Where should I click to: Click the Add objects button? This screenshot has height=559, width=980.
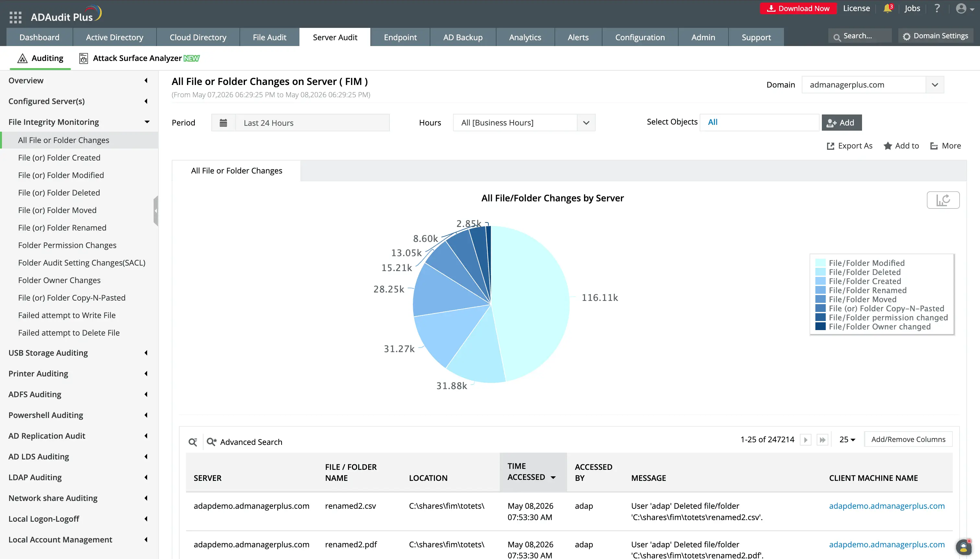pyautogui.click(x=842, y=123)
